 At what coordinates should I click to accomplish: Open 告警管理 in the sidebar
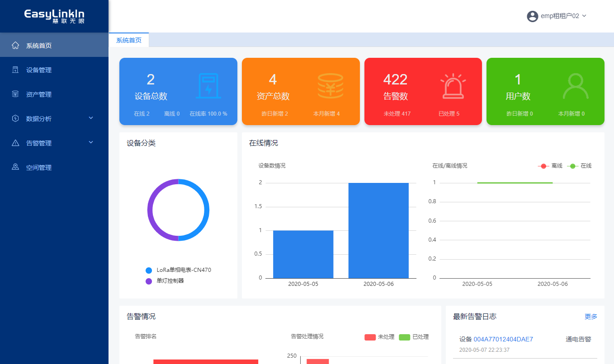54,143
